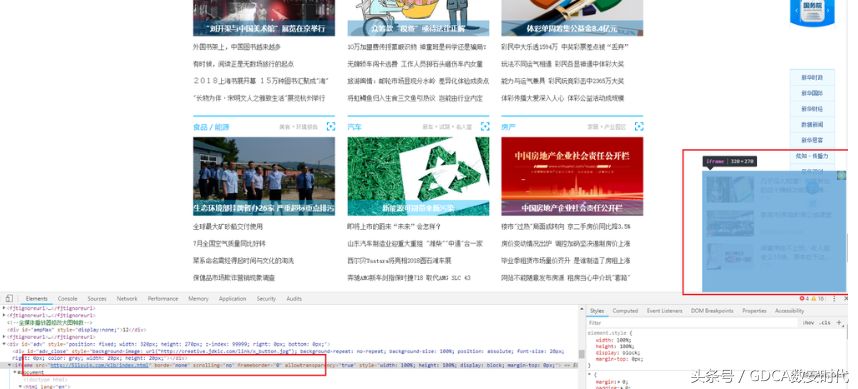Image resolution: width=858 pixels, height=389 pixels.
Task: Click the red error count indicator
Action: pyautogui.click(x=804, y=299)
